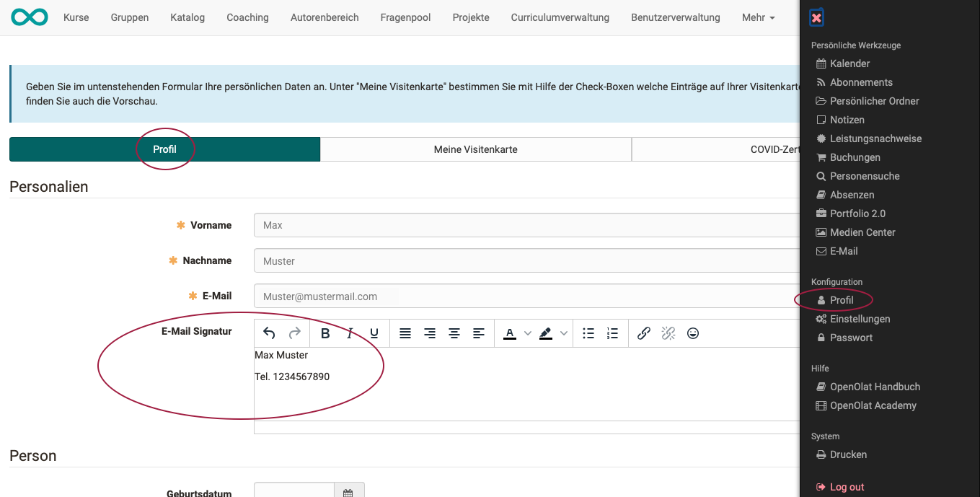
Task: Click the OpenOlat infinity logo
Action: (30, 17)
